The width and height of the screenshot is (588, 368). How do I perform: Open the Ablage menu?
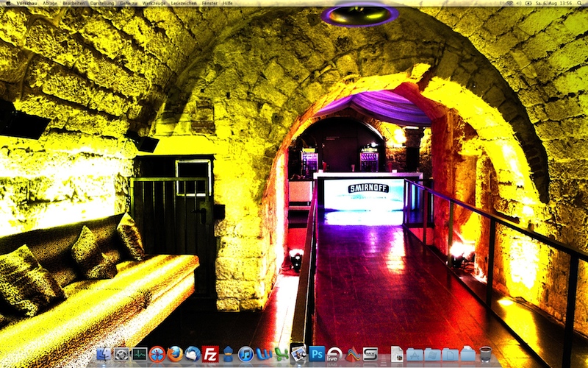50,4
